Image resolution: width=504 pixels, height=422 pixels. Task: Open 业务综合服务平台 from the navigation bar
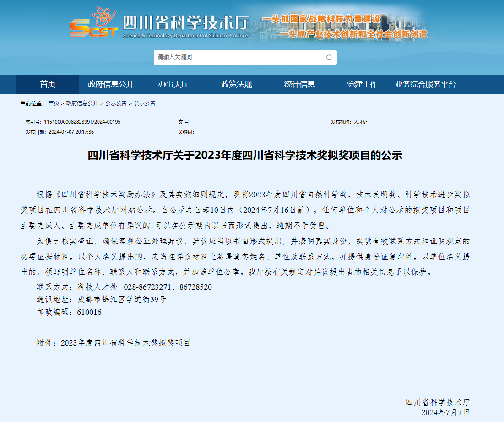[x=425, y=84]
